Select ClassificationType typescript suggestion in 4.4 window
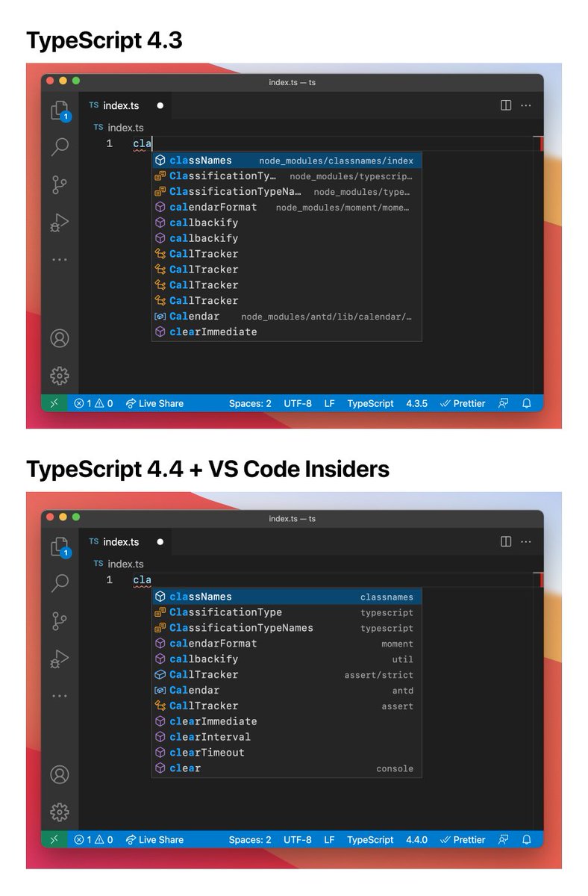This screenshot has height=896, width=588. 287,612
